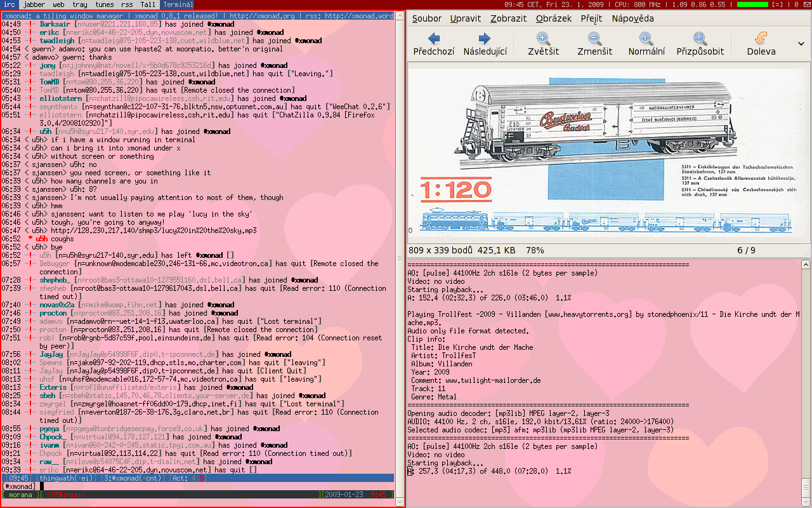Click the [#xmonad] input prompt line
This screenshot has height=508, width=812.
[198, 486]
